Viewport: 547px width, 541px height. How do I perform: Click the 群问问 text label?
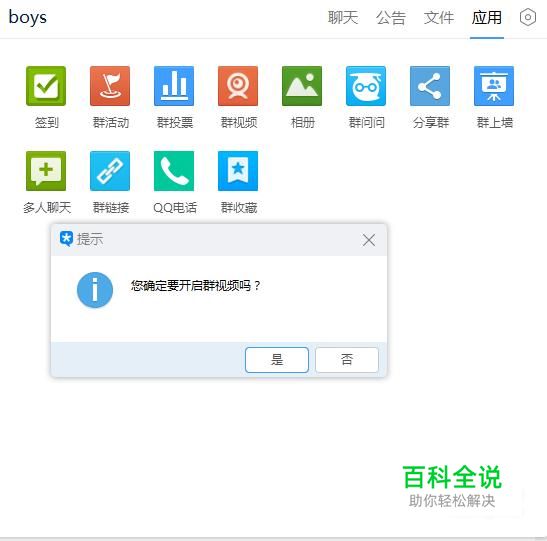(367, 122)
